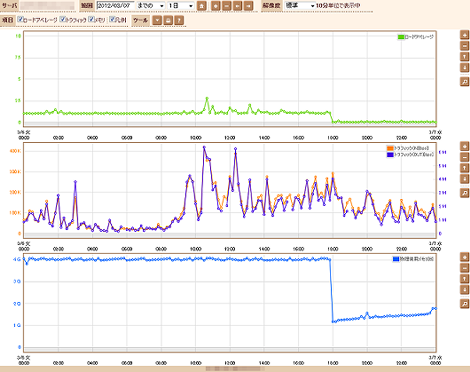Click the 解像度 label
This screenshot has height=372, width=470.
[271, 6]
